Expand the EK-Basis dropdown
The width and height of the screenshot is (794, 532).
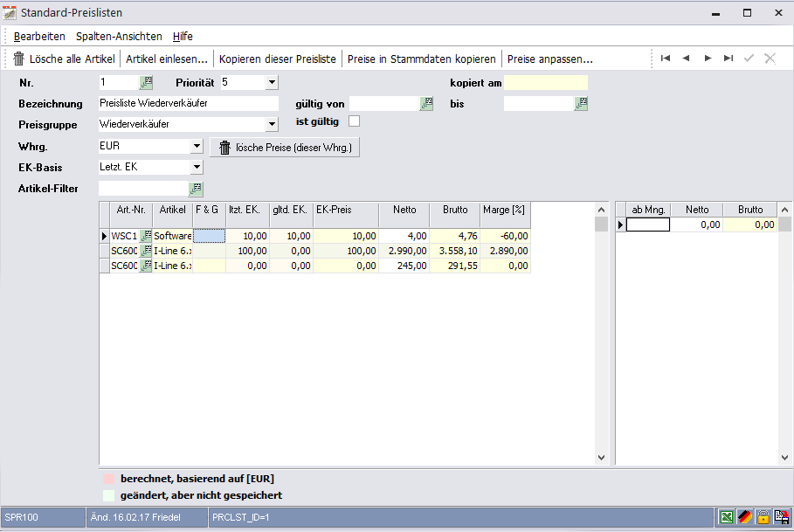[196, 167]
